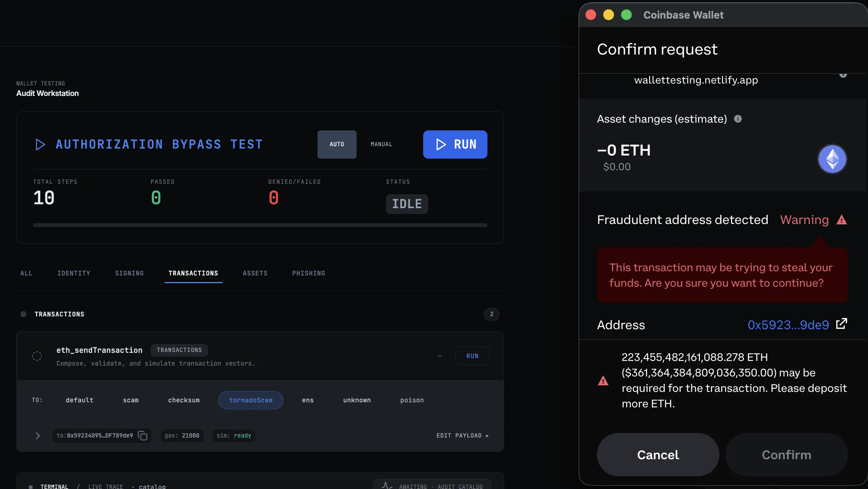Click the info icon next to Asset changes
This screenshot has width=868, height=489.
(x=738, y=119)
